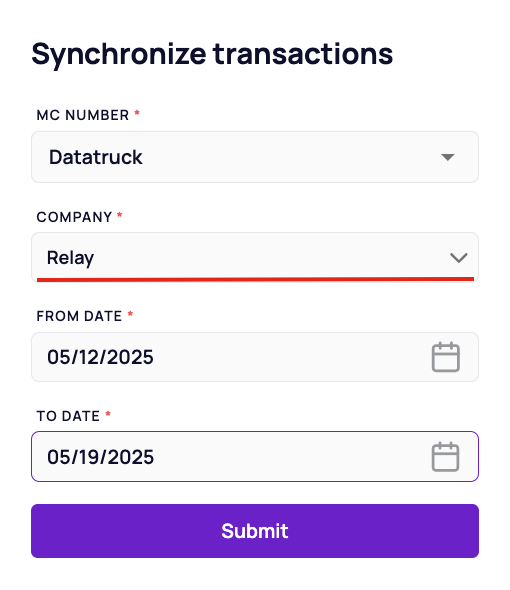Submit the synchronize transactions form
The width and height of the screenshot is (510, 590).
255,531
